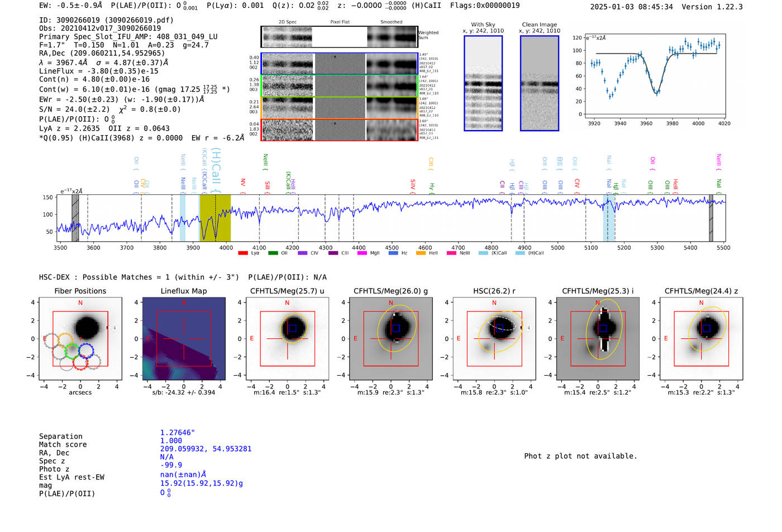Select the Weighted Sum 2D spectrum row

(340, 37)
